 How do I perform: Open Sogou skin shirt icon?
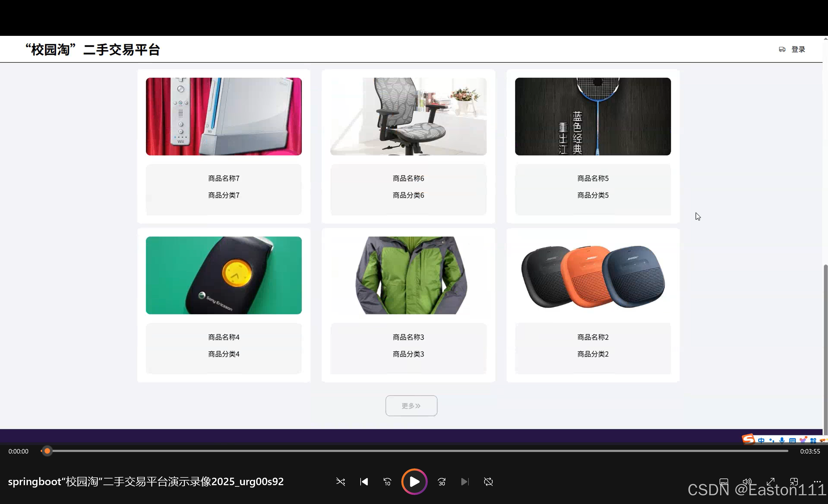[803, 440]
